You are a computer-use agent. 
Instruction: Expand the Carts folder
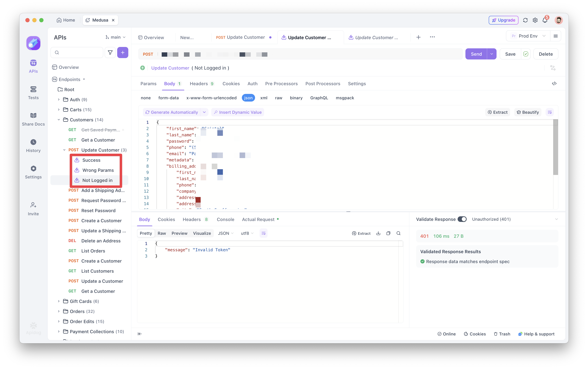pyautogui.click(x=59, y=110)
